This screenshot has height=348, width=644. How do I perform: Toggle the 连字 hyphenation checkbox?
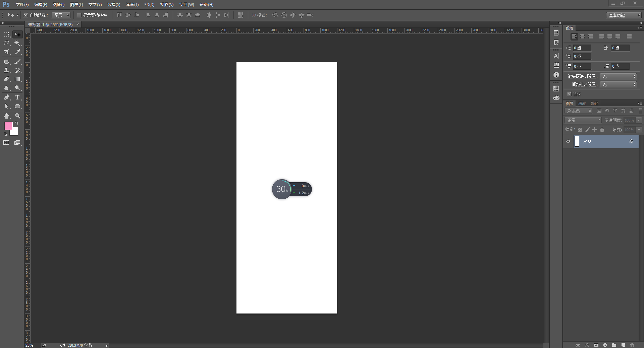click(x=569, y=94)
